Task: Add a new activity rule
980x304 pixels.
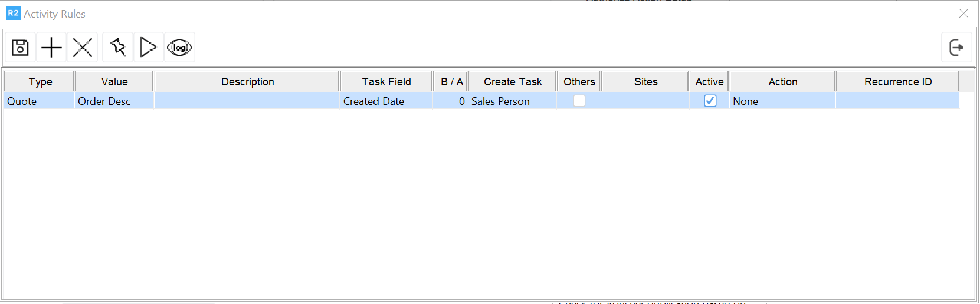Action: (52, 47)
